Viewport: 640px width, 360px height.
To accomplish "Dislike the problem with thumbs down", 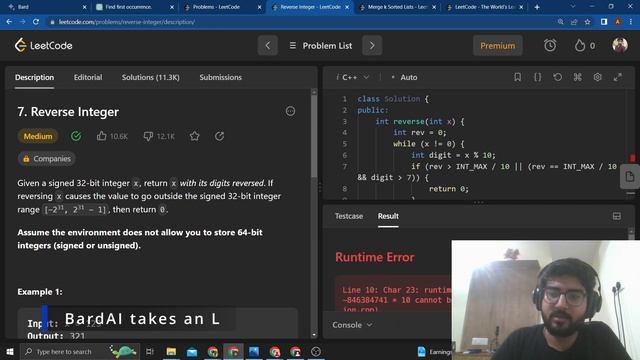I will [148, 136].
